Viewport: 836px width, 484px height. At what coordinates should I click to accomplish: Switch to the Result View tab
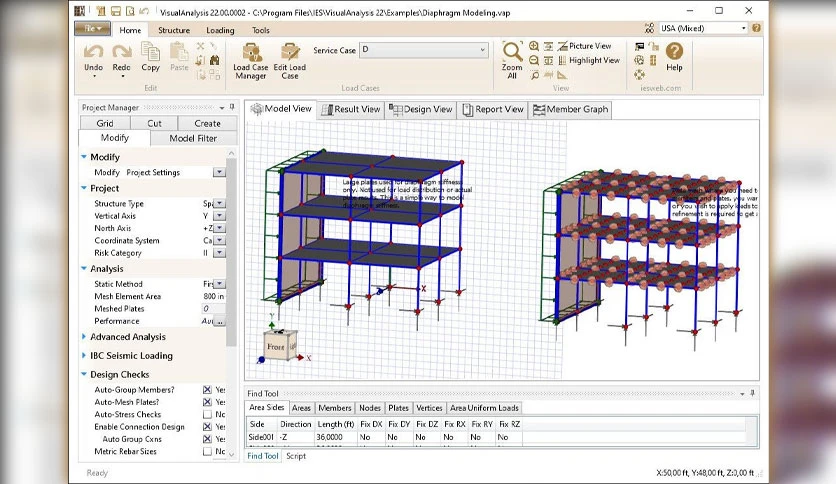click(x=351, y=109)
